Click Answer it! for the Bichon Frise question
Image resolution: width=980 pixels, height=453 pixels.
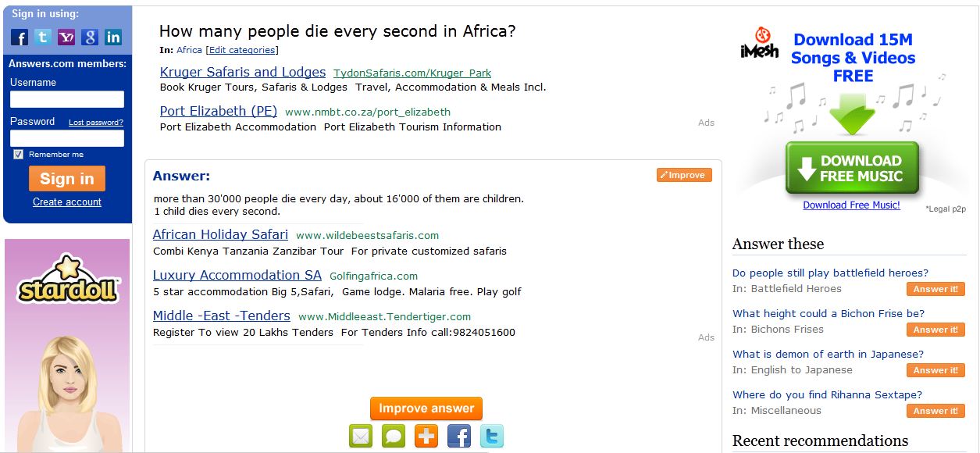(935, 330)
